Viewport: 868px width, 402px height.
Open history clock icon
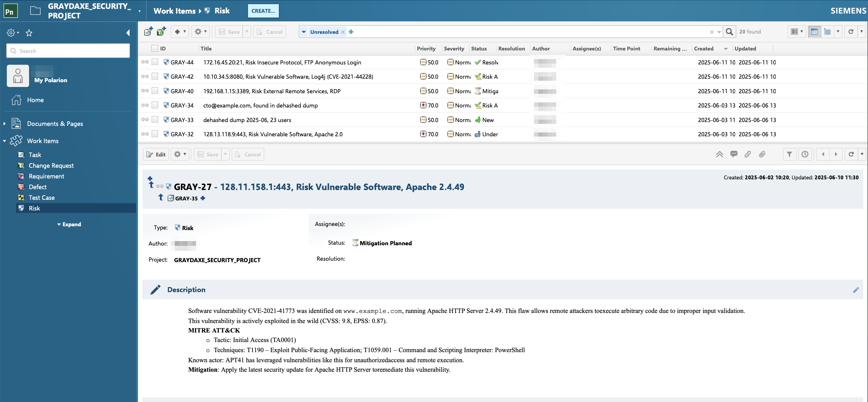pos(805,154)
